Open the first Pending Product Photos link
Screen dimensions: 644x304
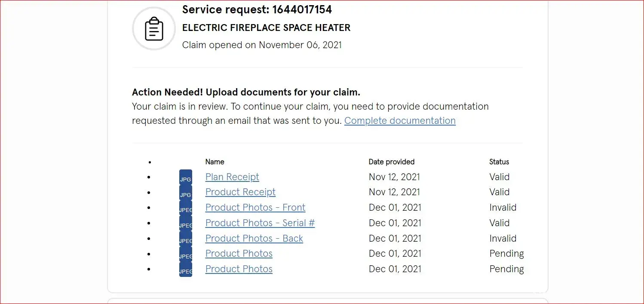(x=239, y=254)
